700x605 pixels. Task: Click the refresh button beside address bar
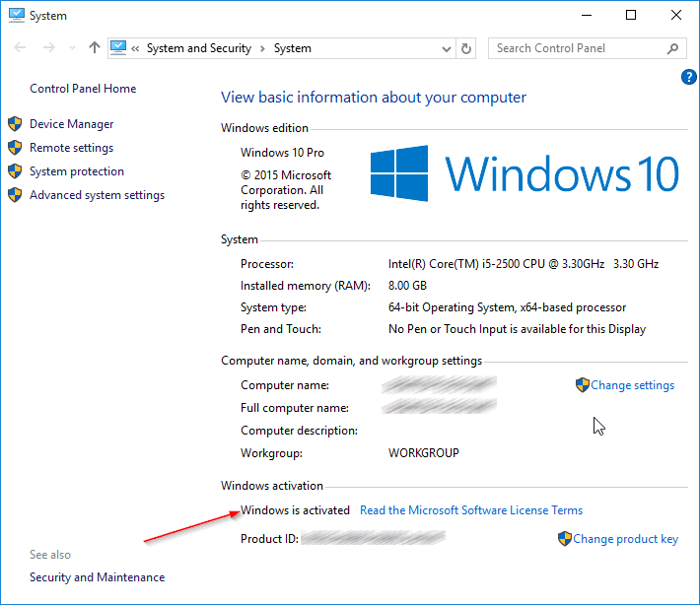click(x=466, y=48)
